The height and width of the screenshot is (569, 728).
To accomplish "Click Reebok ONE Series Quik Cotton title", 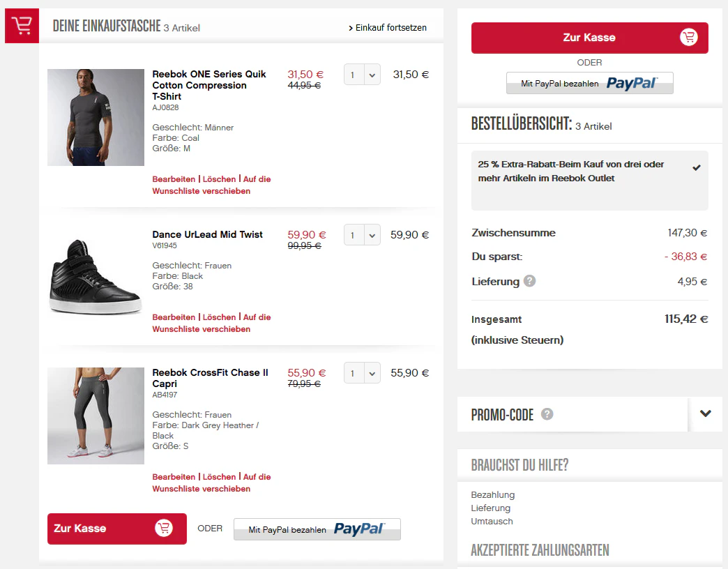I will pyautogui.click(x=209, y=85).
